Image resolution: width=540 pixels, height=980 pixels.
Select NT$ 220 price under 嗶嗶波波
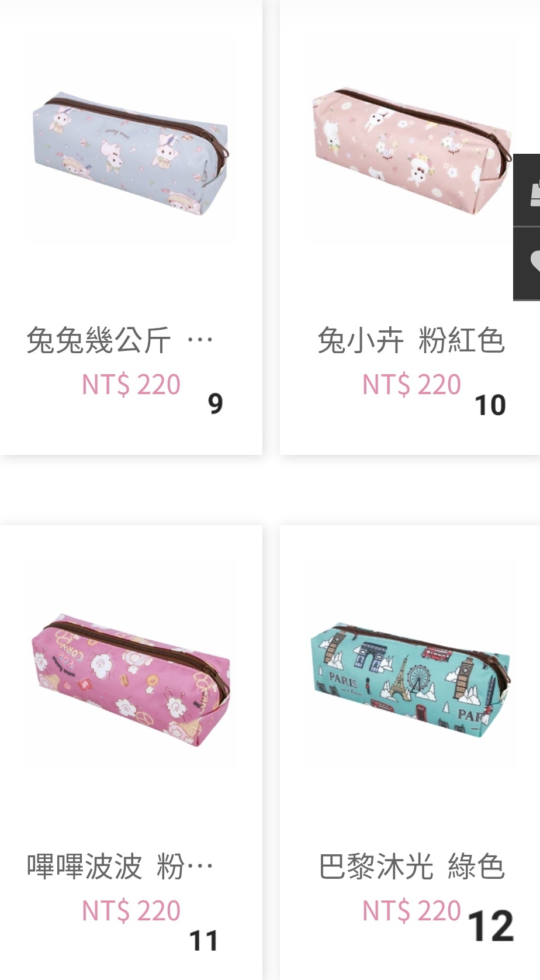click(x=131, y=911)
